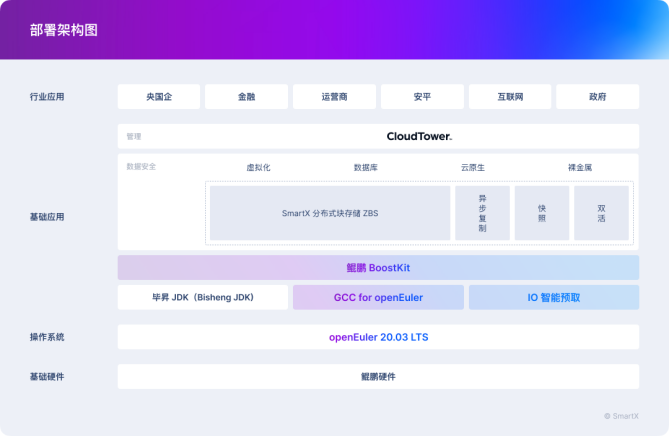This screenshot has width=670, height=437.
Task: Select the IO 智能预取 box
Action: pos(553,297)
